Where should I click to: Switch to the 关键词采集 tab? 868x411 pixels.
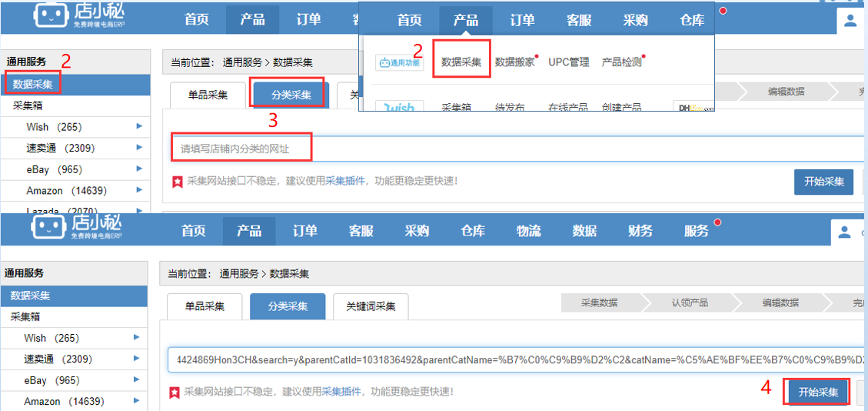[371, 306]
